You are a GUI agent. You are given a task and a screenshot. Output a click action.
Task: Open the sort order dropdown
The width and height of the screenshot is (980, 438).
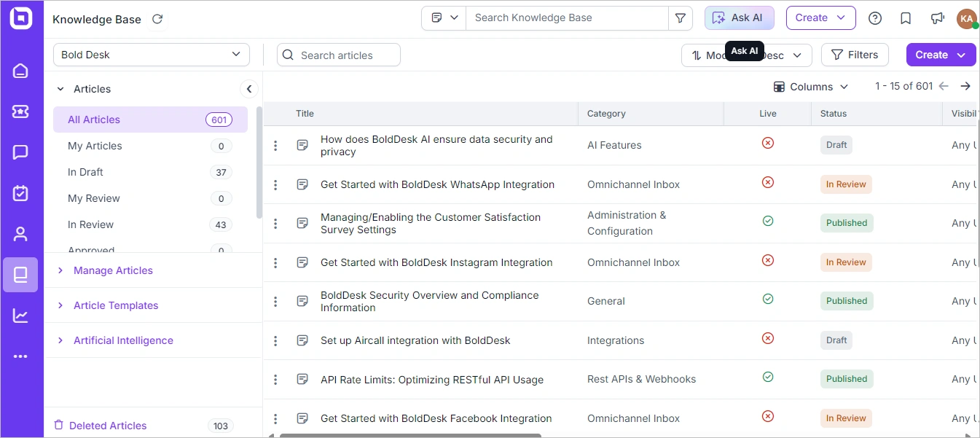pyautogui.click(x=746, y=55)
